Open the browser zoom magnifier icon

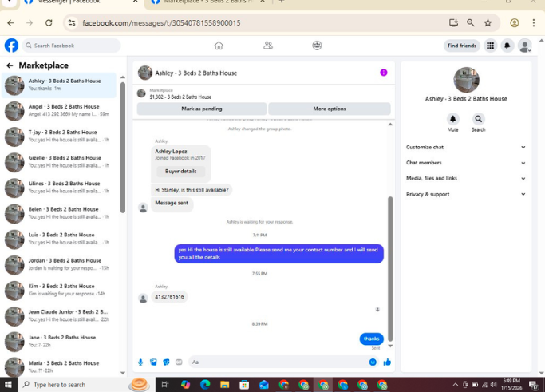tap(471, 23)
